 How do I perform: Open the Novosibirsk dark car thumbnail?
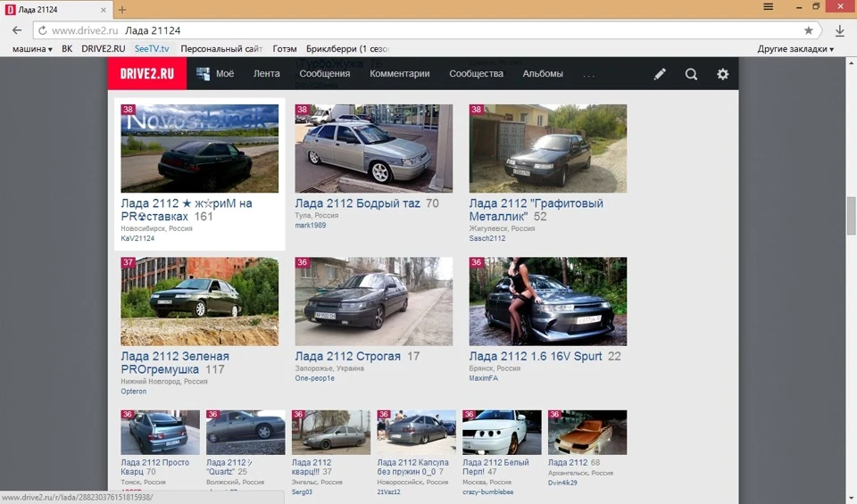[199, 149]
